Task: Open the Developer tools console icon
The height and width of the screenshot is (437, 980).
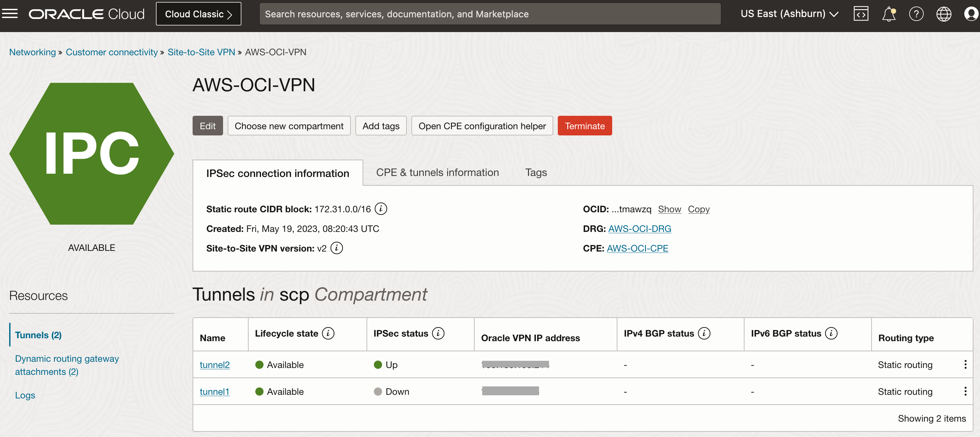Action: 861,14
